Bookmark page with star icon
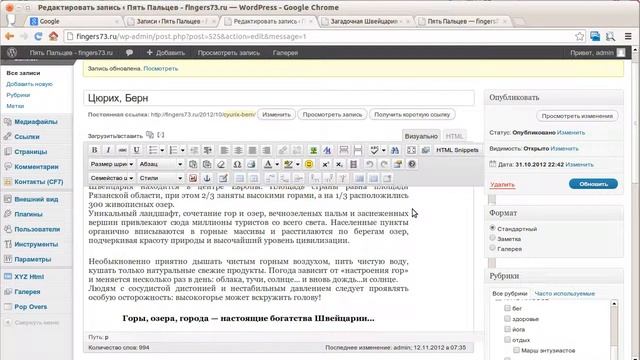This screenshot has width=640, height=360. 579,36
